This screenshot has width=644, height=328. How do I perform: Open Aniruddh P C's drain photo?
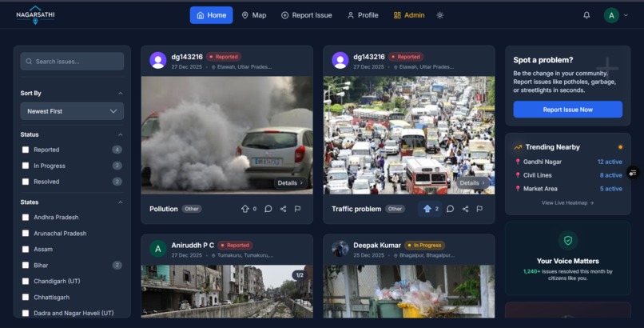click(x=227, y=291)
